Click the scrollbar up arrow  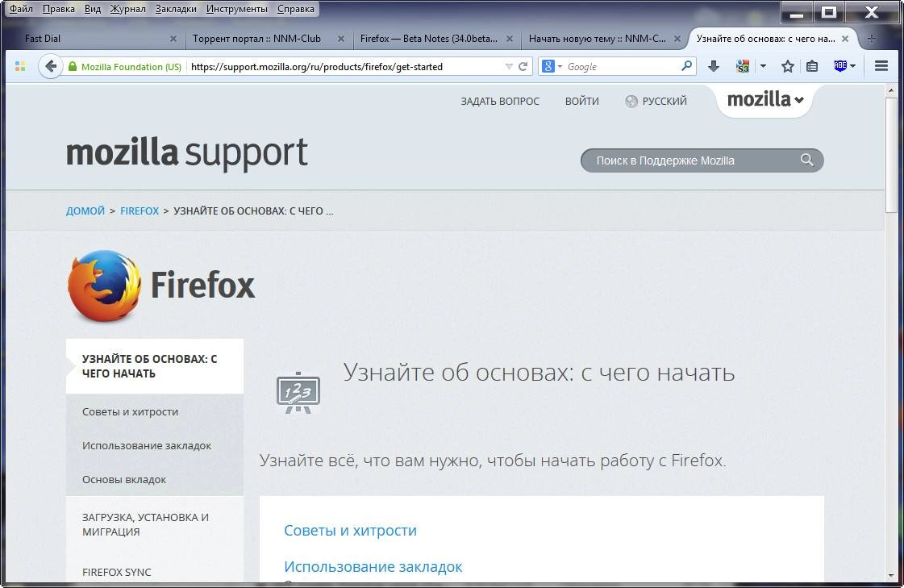click(891, 90)
